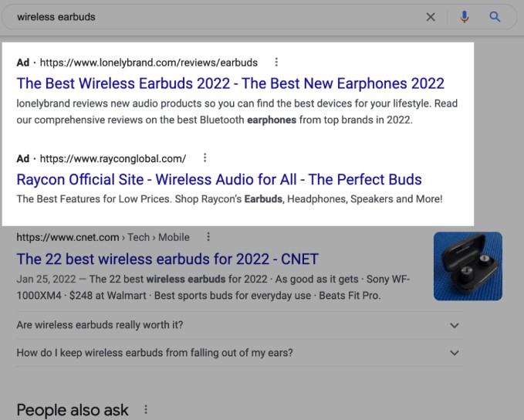Open options menu for Raycon ad
The height and width of the screenshot is (420, 524).
point(205,157)
